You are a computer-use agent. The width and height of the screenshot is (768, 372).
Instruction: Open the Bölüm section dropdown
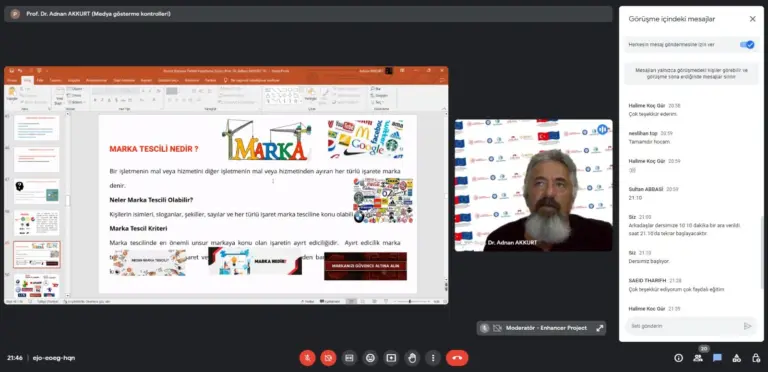[76, 102]
